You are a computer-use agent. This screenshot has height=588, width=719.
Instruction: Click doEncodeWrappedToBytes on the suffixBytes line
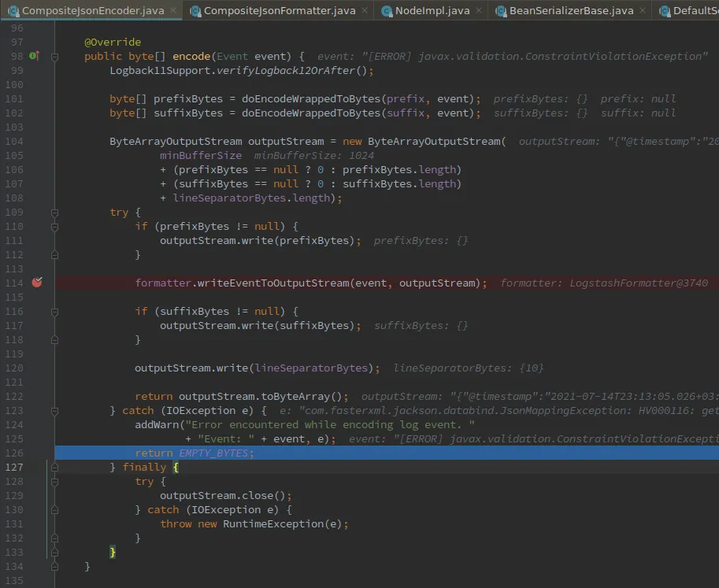coord(311,113)
